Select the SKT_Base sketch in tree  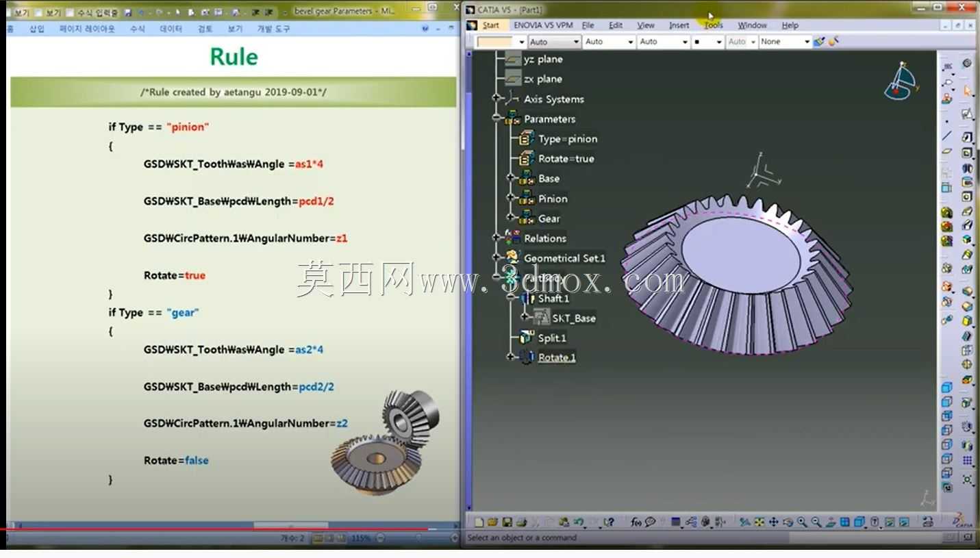point(574,318)
